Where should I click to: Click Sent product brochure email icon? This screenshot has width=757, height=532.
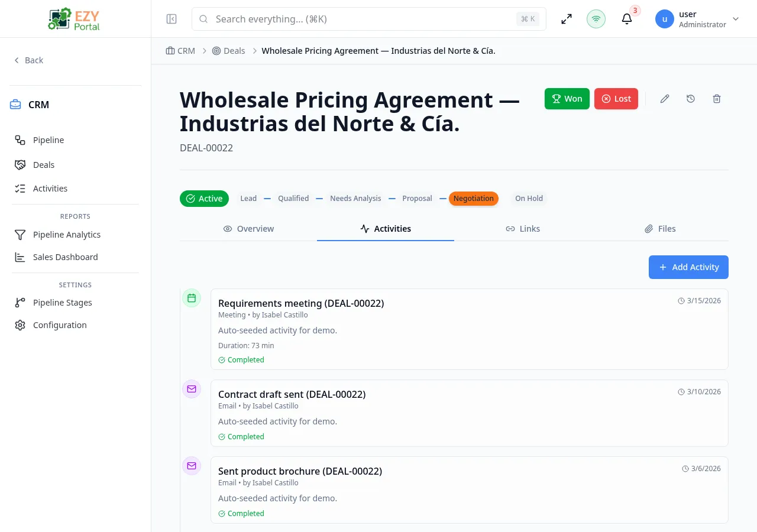pyautogui.click(x=192, y=466)
